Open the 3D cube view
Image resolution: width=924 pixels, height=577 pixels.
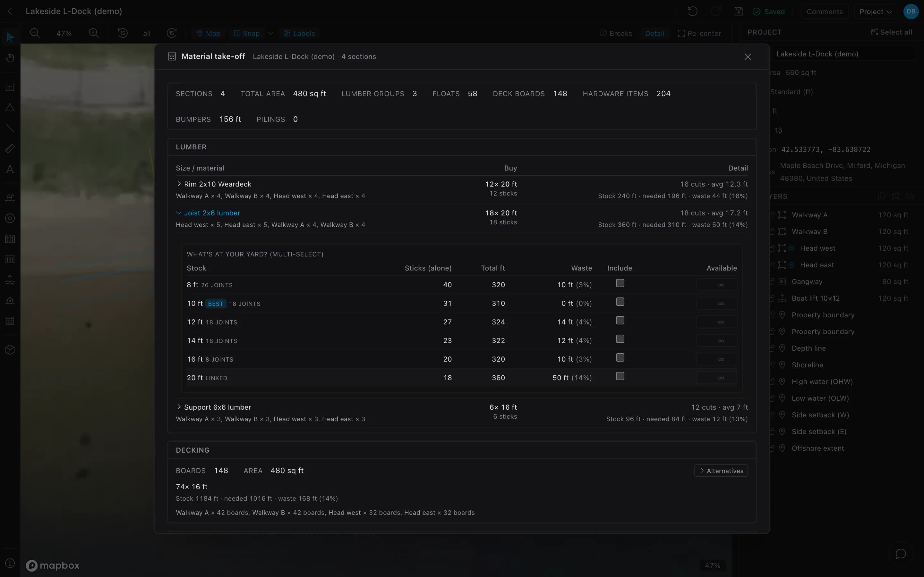[10, 349]
